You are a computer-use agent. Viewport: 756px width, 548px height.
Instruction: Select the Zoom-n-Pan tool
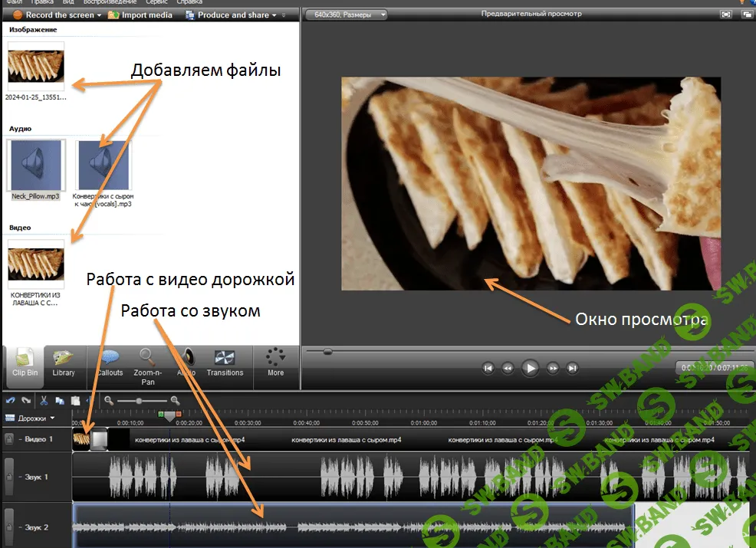147,363
